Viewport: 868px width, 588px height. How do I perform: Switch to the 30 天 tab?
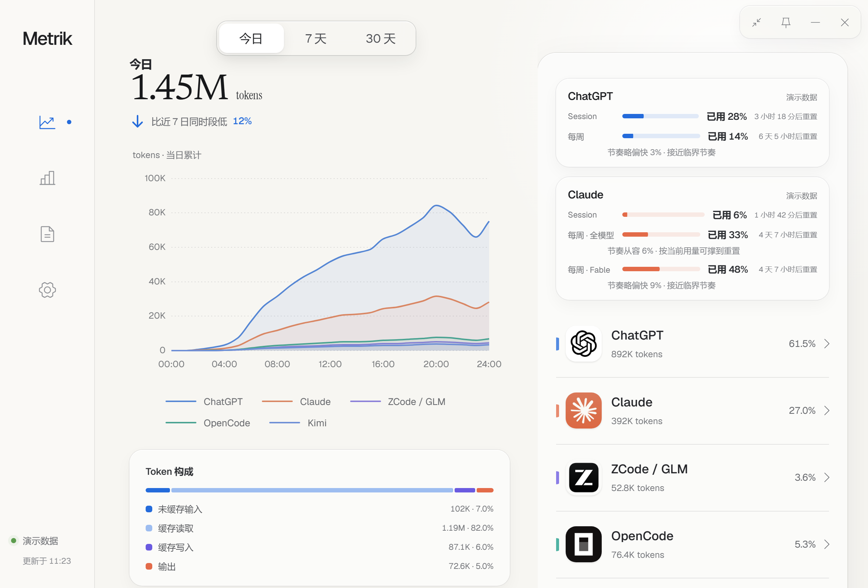(x=381, y=39)
